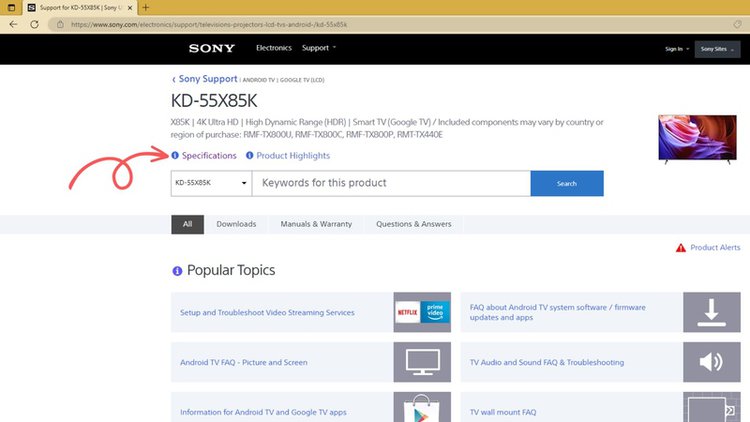Expand the Support header menu
The height and width of the screenshot is (422, 750).
tap(319, 48)
